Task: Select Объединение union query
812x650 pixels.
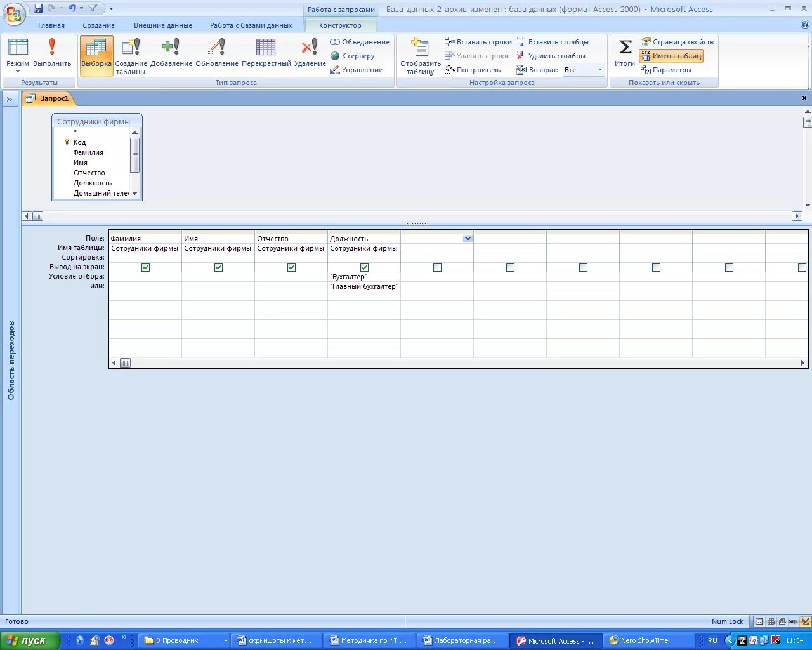Action: tap(360, 42)
